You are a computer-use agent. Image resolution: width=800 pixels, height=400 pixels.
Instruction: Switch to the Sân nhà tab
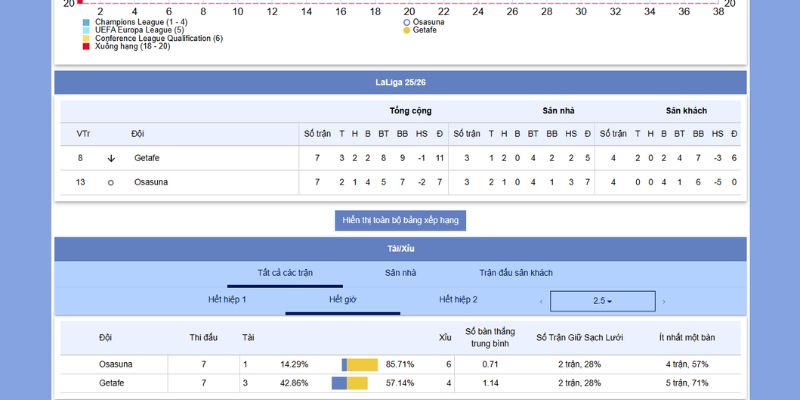point(400,273)
